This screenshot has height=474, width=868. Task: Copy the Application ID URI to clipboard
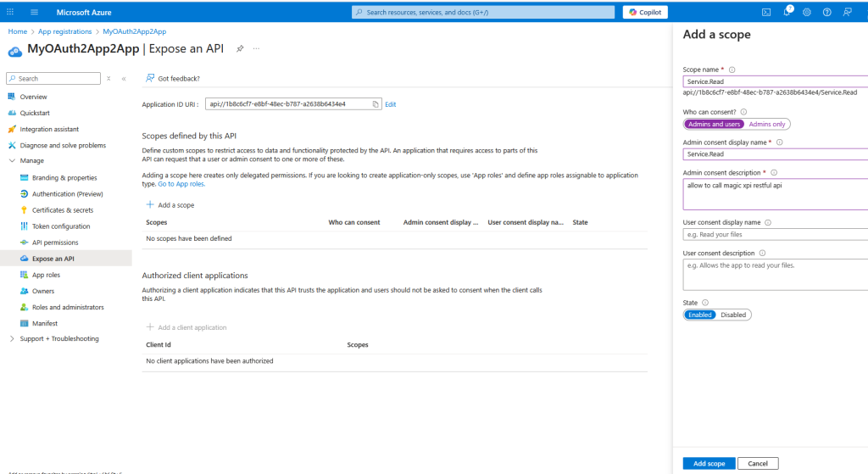(x=376, y=104)
